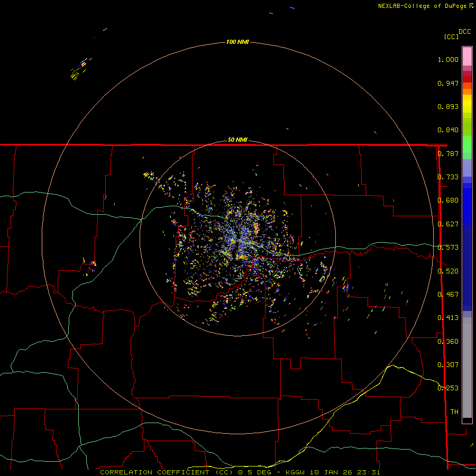The height and width of the screenshot is (476, 476).
Task: Select the 0.840 scale value
Action: click(448, 130)
